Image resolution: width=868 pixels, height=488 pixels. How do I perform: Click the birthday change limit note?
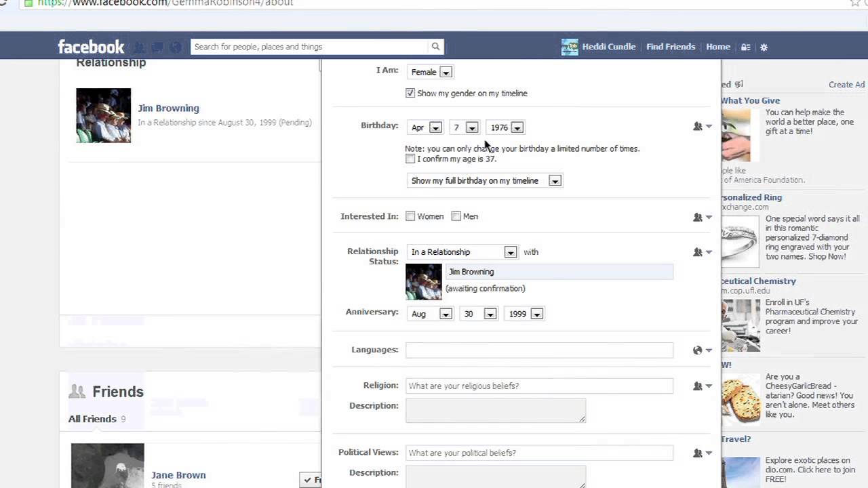point(522,148)
